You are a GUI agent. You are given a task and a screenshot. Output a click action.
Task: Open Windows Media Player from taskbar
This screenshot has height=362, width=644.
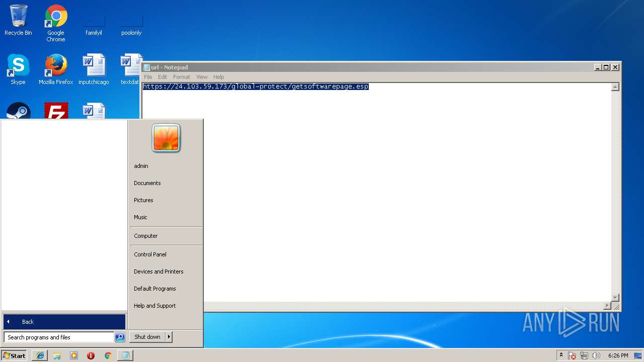pyautogui.click(x=74, y=355)
